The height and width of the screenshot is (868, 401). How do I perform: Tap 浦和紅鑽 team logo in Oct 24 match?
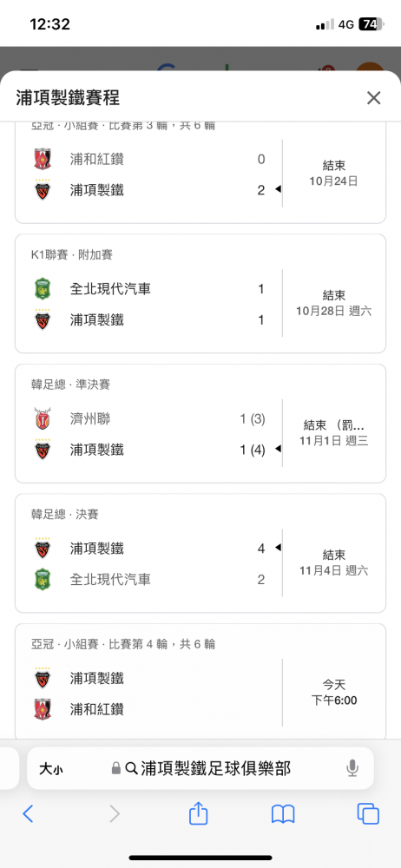pos(43,160)
